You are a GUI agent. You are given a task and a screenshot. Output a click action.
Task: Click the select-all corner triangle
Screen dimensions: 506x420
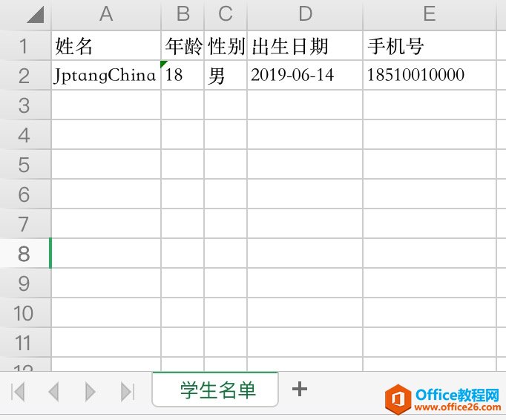(x=35, y=15)
